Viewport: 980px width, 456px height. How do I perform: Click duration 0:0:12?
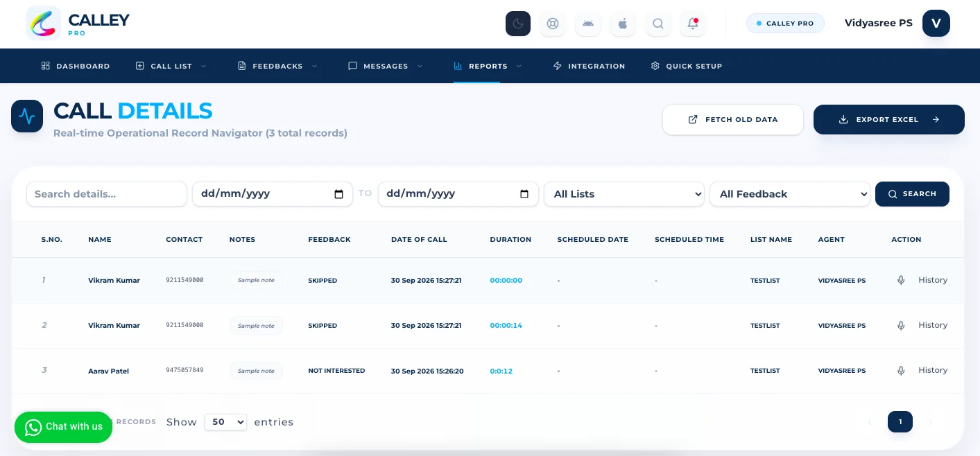[501, 371]
